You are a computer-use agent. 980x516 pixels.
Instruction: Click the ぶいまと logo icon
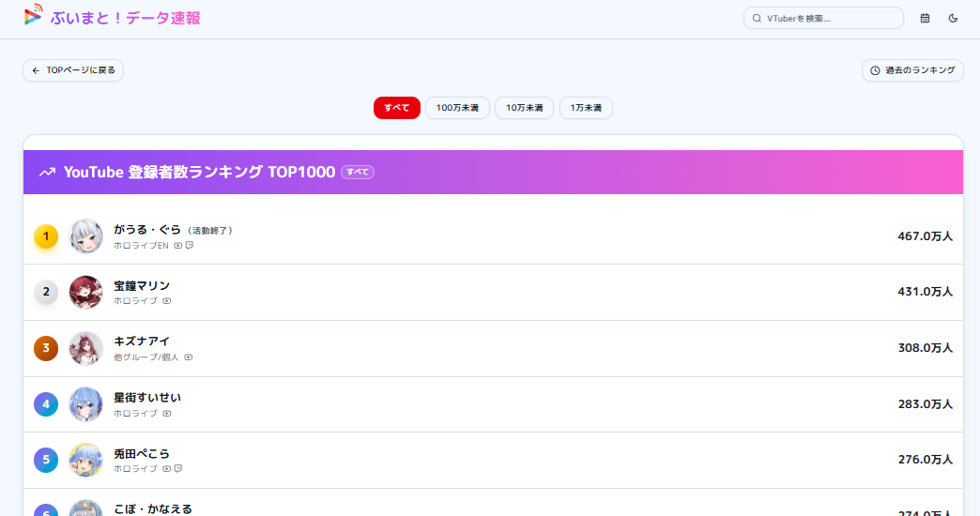pyautogui.click(x=33, y=15)
